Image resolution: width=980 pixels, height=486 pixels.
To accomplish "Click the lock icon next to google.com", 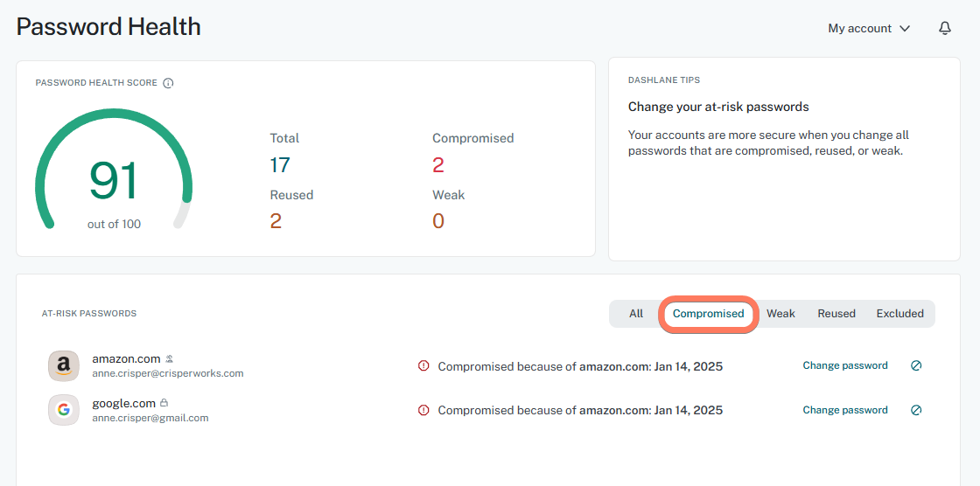I will (164, 403).
